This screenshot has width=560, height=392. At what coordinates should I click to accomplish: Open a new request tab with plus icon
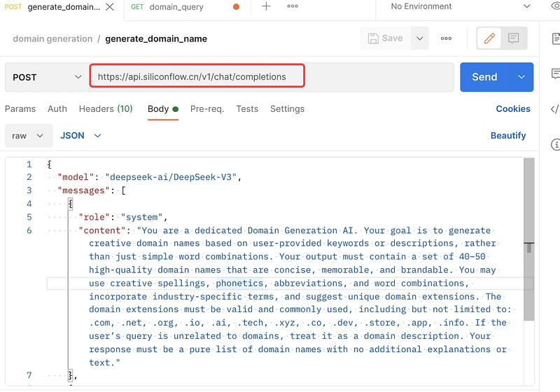tap(266, 7)
